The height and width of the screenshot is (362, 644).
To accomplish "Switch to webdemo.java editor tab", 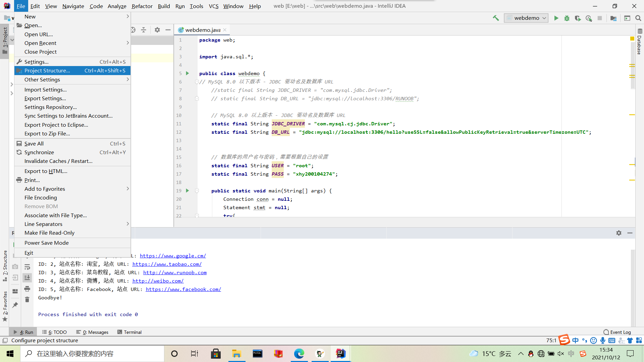I will click(203, 30).
